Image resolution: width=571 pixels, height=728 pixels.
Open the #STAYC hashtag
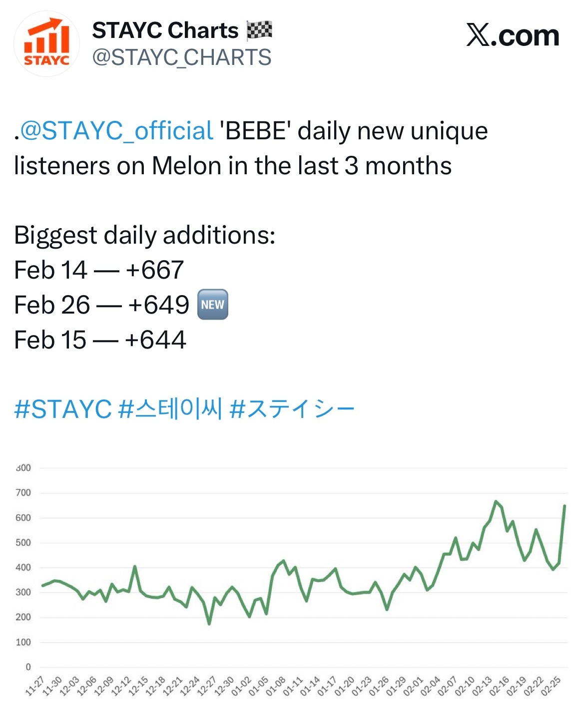click(63, 409)
